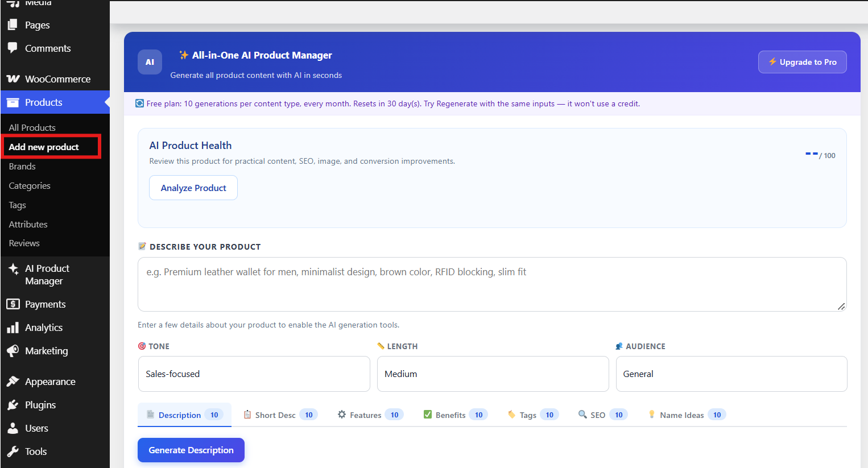This screenshot has height=468, width=868.
Task: Click the Products archive icon
Action: 13,102
